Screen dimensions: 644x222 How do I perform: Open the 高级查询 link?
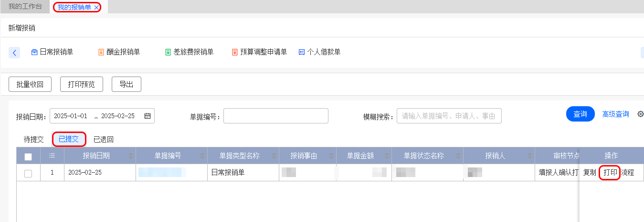click(x=615, y=114)
